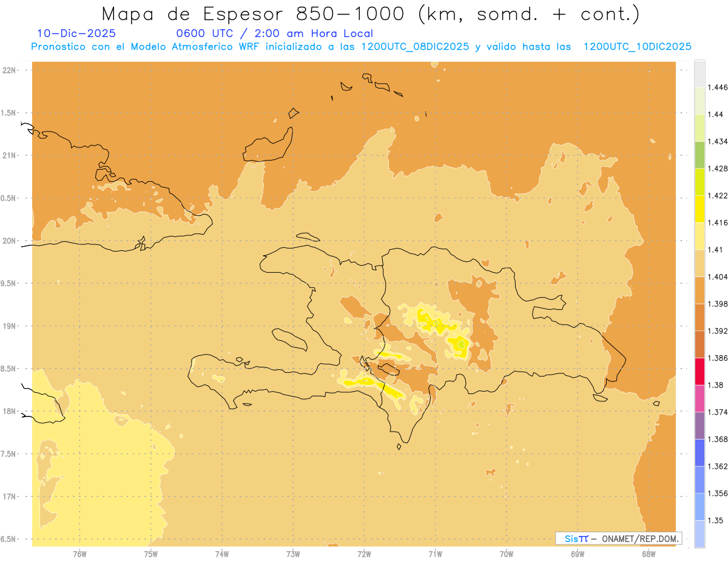Image resolution: width=728 pixels, height=562 pixels.
Task: Click the 6.5N latitude label
Action: pos(9,539)
